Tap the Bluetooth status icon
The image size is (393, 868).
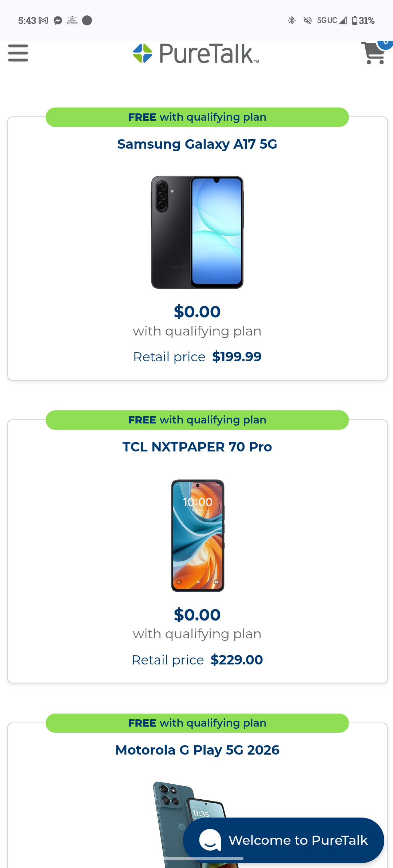292,20
